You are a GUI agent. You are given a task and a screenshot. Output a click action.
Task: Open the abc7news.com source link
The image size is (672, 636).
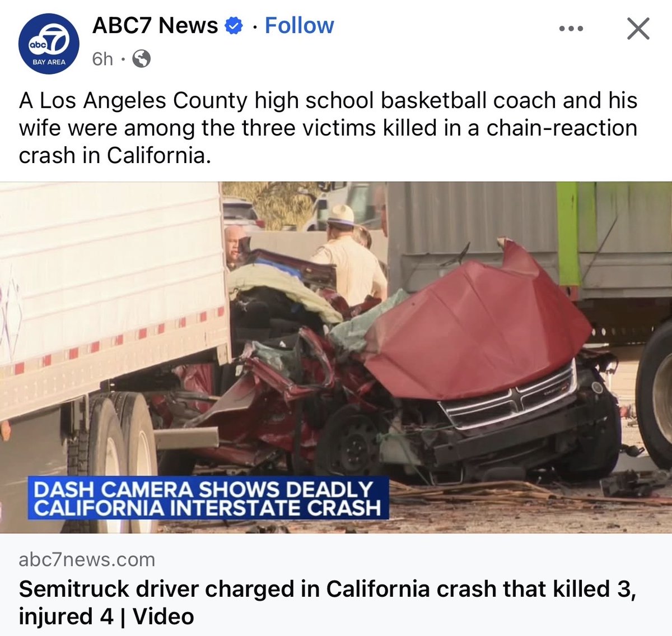[x=87, y=559]
